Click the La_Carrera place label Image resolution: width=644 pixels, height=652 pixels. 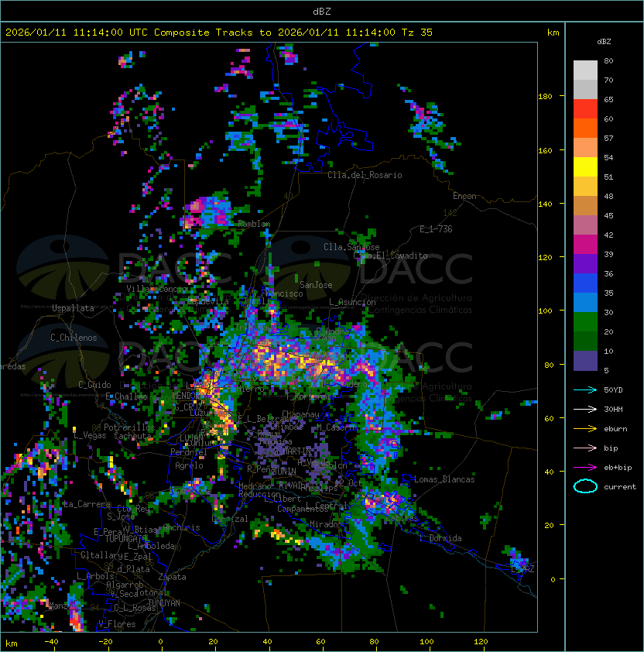coord(87,504)
